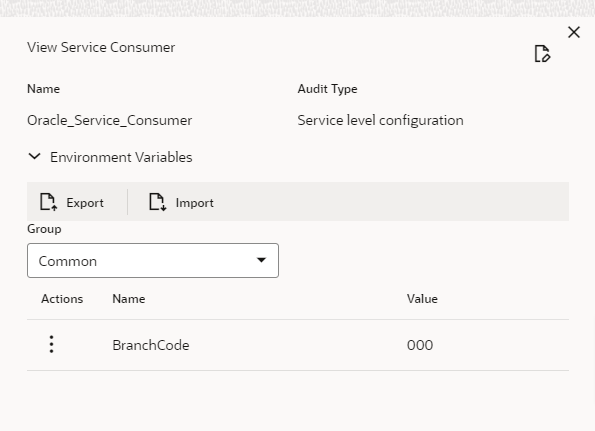Image resolution: width=595 pixels, height=431 pixels.
Task: Click the Name column header in table
Action: [x=129, y=299]
